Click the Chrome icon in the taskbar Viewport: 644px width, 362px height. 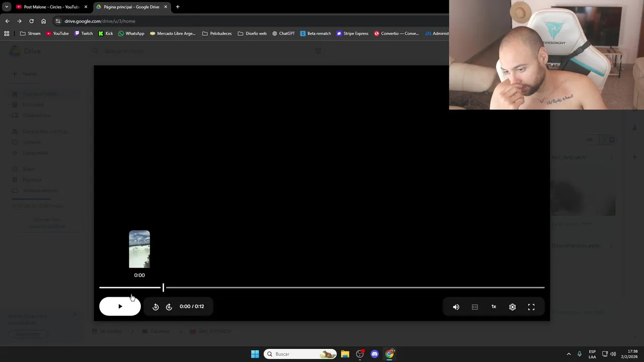click(x=389, y=354)
